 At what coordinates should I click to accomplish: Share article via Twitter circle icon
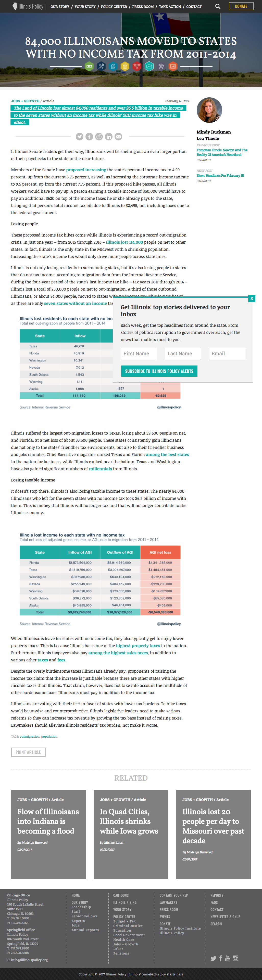pos(79,137)
